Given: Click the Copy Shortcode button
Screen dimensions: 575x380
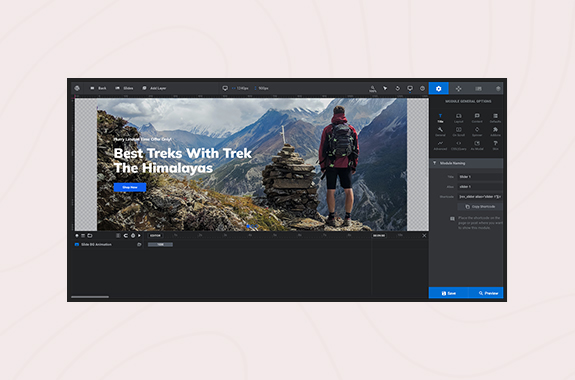Looking at the screenshot, I should [480, 207].
